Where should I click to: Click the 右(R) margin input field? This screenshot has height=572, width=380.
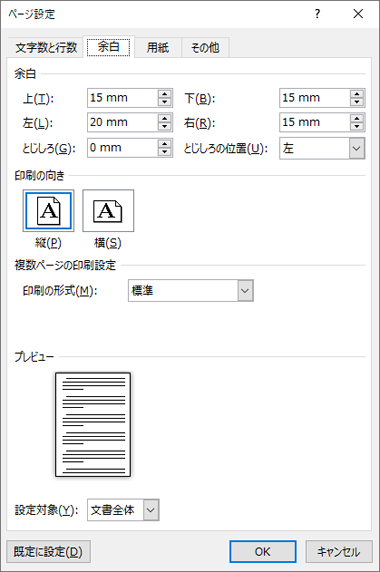[x=315, y=122]
